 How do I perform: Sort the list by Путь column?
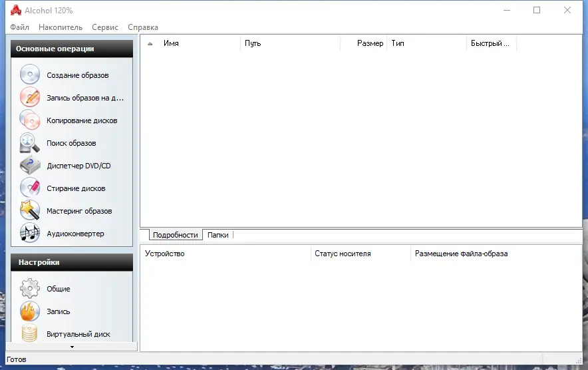coord(290,43)
